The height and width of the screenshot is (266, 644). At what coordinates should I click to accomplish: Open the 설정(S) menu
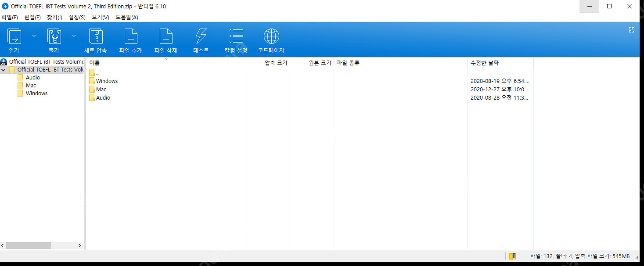point(77,18)
